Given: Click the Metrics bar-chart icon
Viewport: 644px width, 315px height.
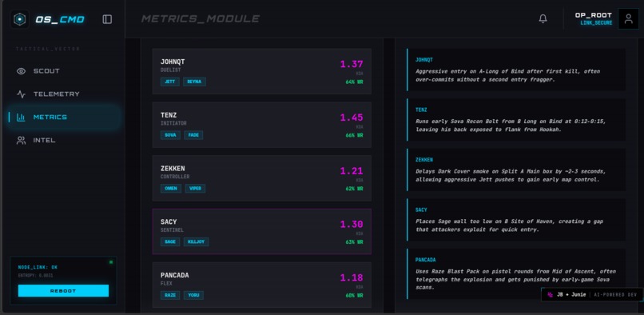Looking at the screenshot, I should pyautogui.click(x=21, y=118).
